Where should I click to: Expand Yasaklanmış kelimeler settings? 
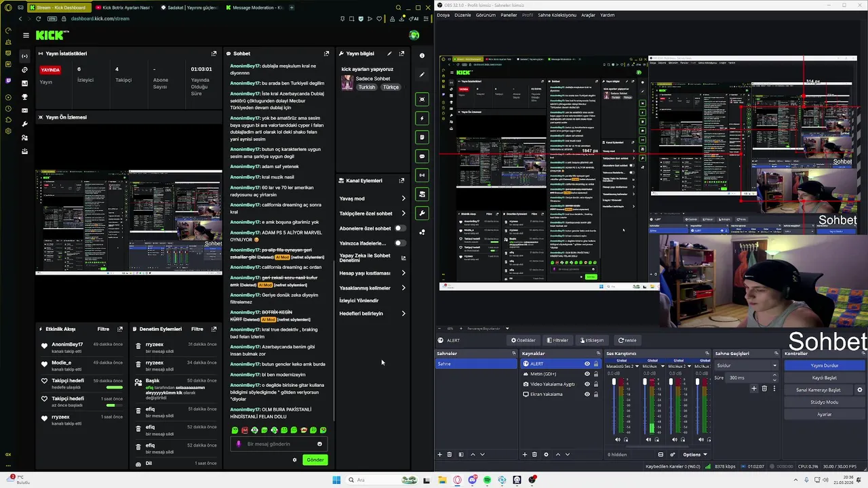click(x=403, y=288)
